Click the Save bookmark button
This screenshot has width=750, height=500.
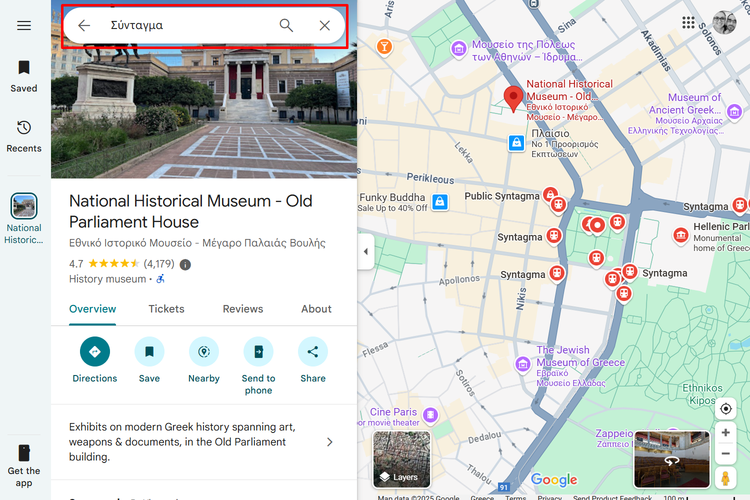pyautogui.click(x=149, y=360)
